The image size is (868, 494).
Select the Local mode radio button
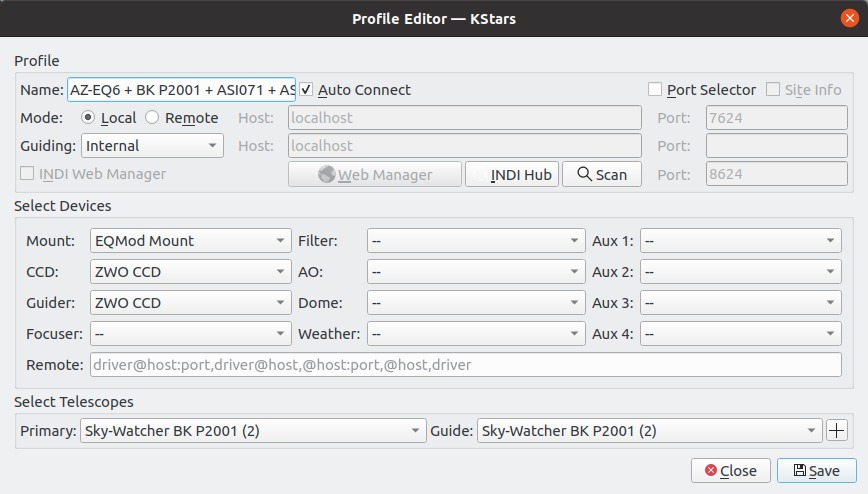click(x=87, y=117)
